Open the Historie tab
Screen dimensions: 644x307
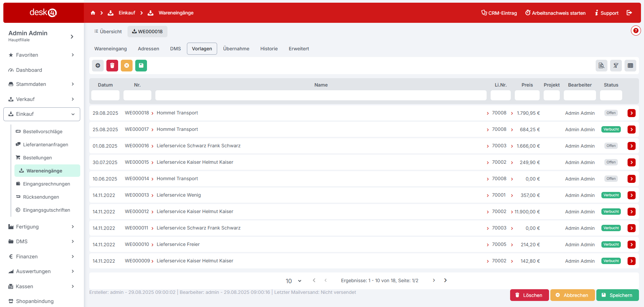(269, 49)
